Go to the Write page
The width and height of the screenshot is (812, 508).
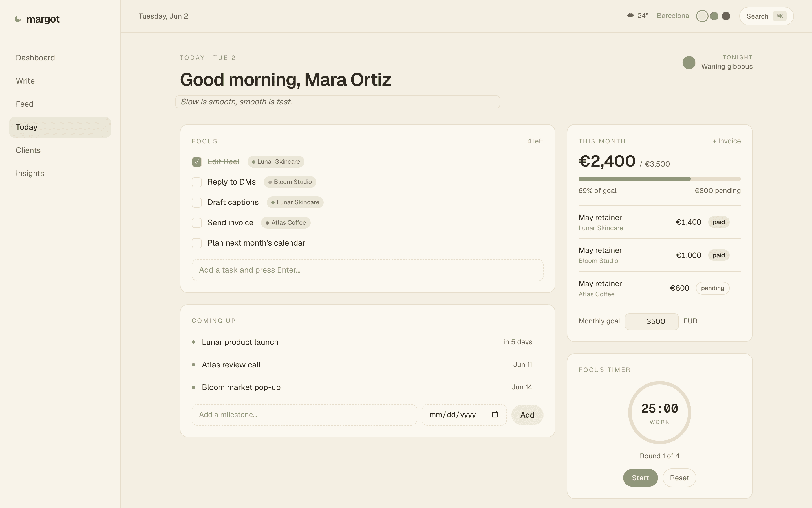click(60, 81)
